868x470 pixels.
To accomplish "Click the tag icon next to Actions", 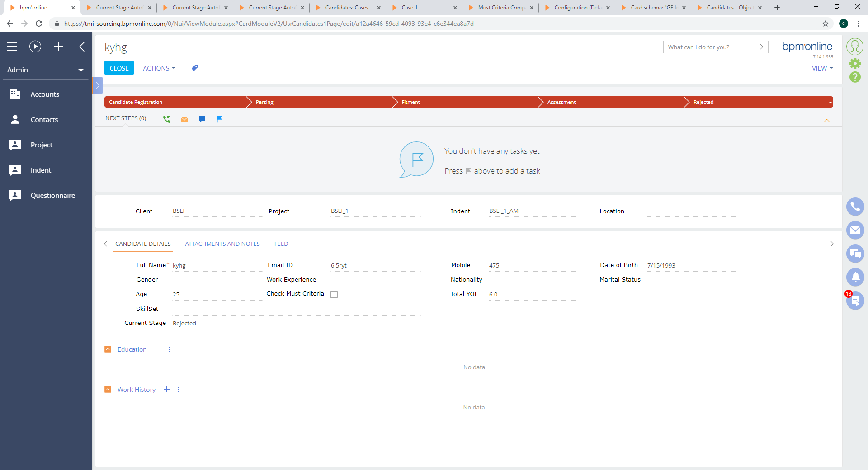I will point(194,68).
